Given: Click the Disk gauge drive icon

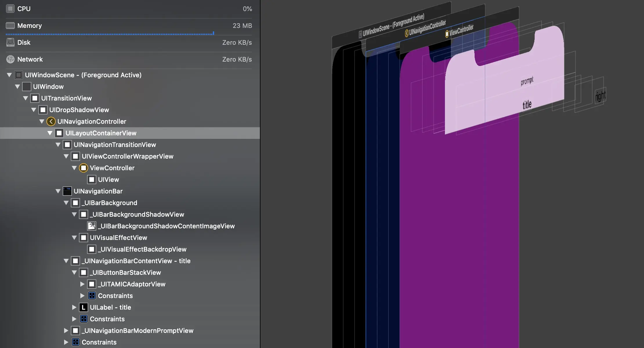Looking at the screenshot, I should point(10,42).
